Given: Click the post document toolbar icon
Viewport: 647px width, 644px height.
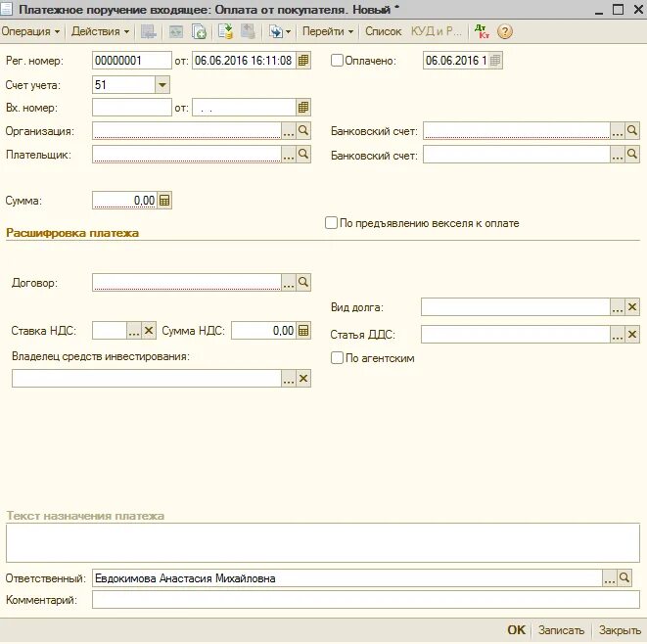Looking at the screenshot, I should coord(225,31).
